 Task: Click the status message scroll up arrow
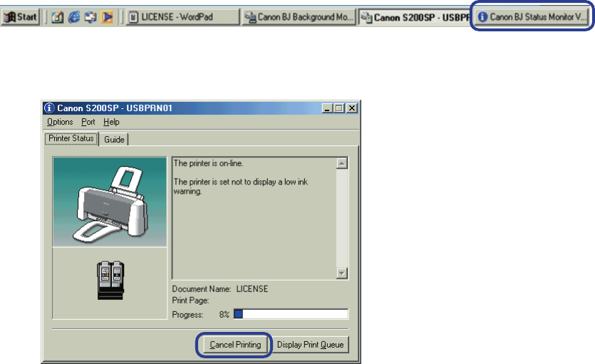342,163
